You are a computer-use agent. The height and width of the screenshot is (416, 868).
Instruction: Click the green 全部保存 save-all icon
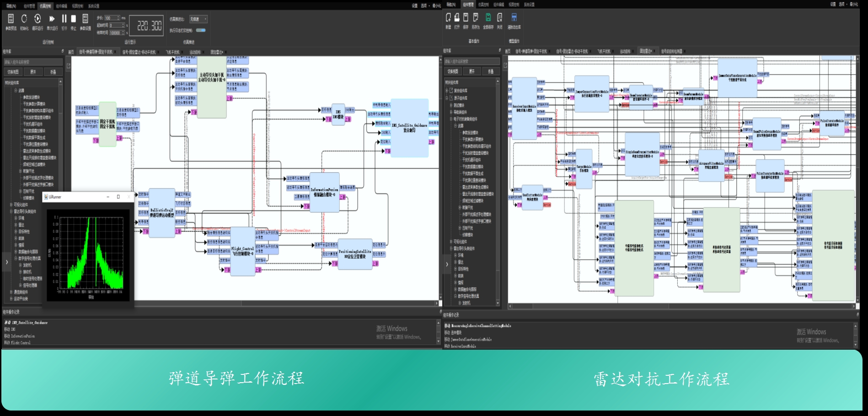click(488, 18)
